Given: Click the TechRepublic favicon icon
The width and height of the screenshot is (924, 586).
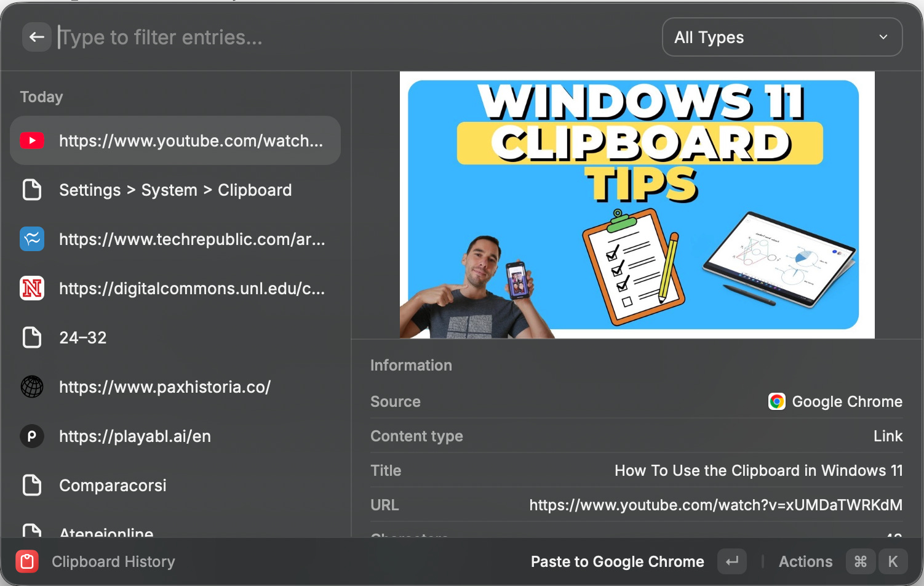Looking at the screenshot, I should pyautogui.click(x=32, y=239).
